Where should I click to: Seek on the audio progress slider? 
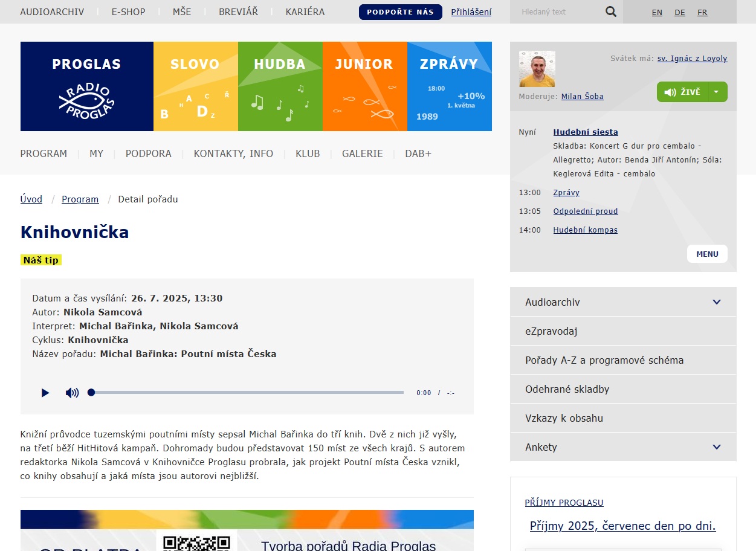(x=247, y=393)
